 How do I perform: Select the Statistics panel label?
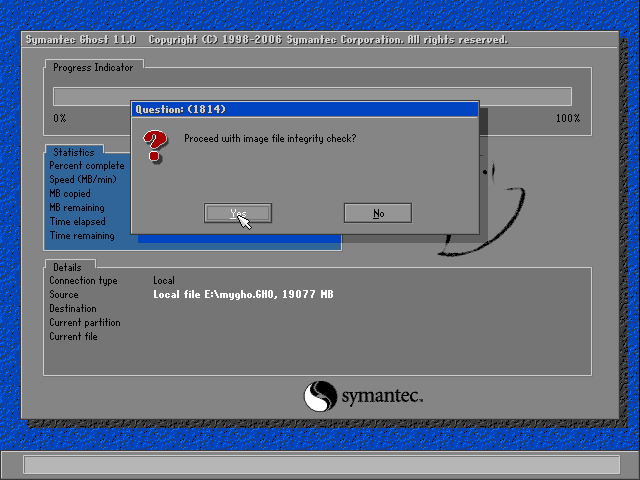tap(74, 152)
